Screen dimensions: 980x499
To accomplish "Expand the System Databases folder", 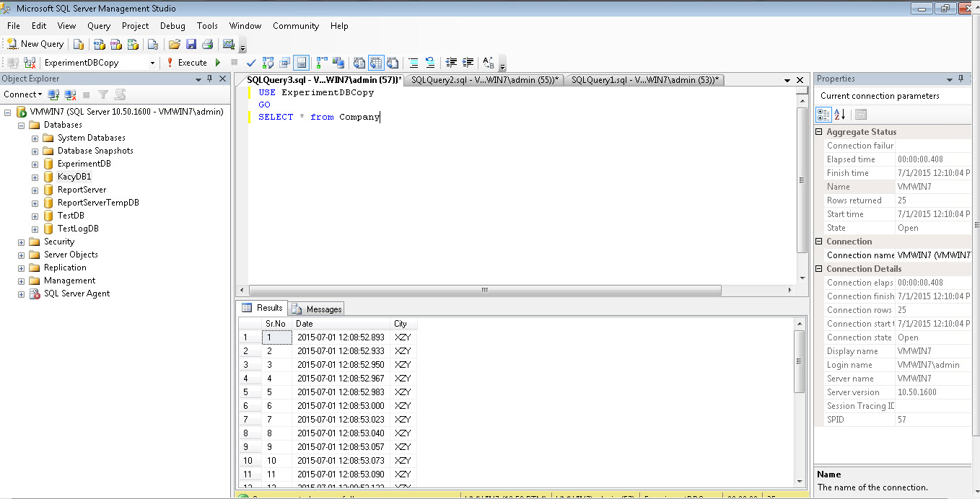I will point(35,138).
